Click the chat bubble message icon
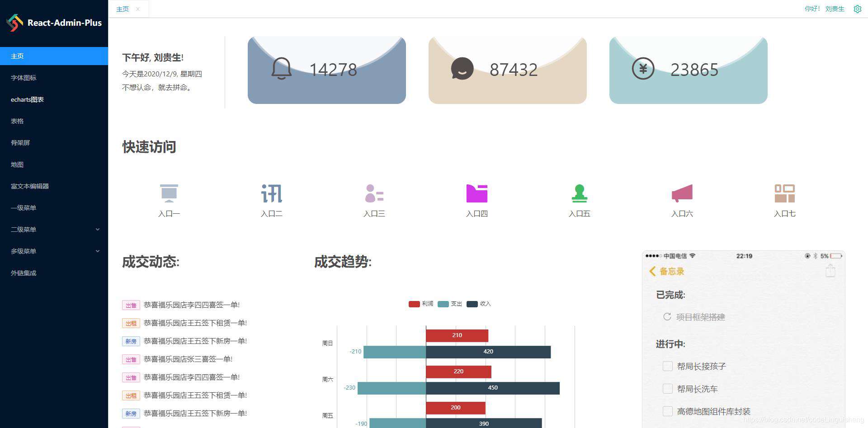Screen dimensions: 868x428 [462, 69]
